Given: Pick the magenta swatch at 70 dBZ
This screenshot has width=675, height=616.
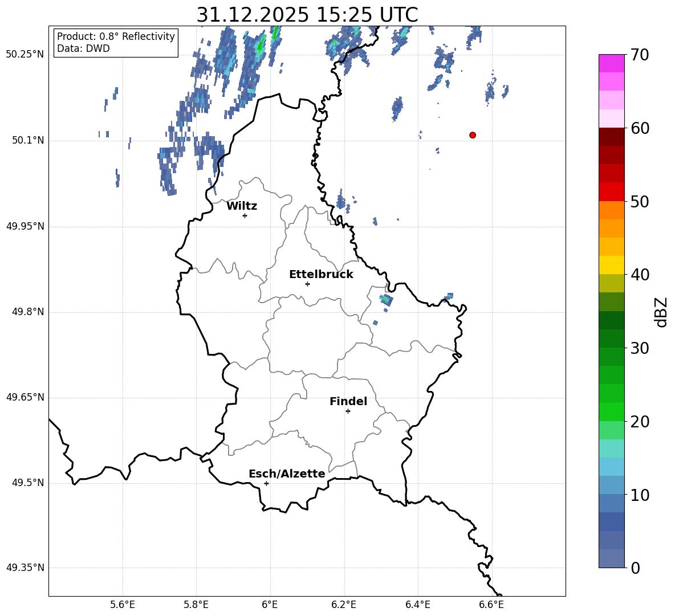Looking at the screenshot, I should (x=612, y=63).
